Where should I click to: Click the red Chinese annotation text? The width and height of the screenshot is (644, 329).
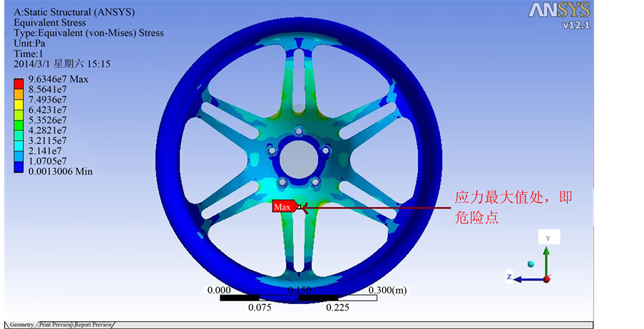coord(513,207)
